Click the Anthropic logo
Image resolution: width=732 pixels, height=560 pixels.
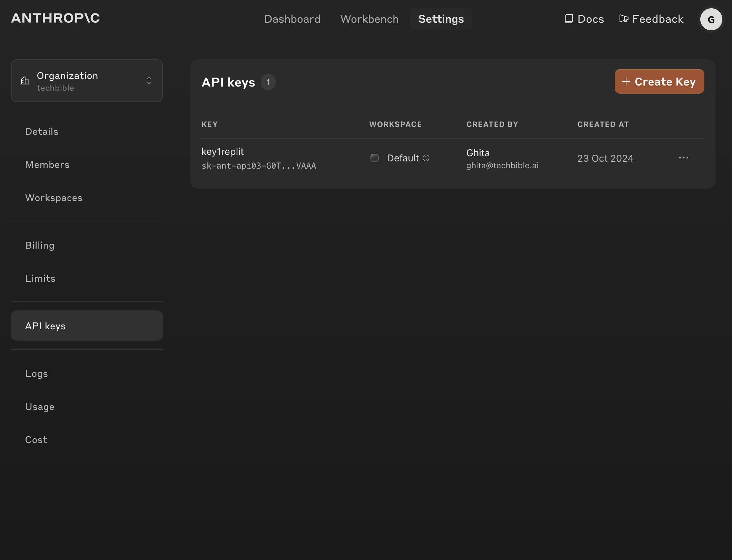click(56, 18)
